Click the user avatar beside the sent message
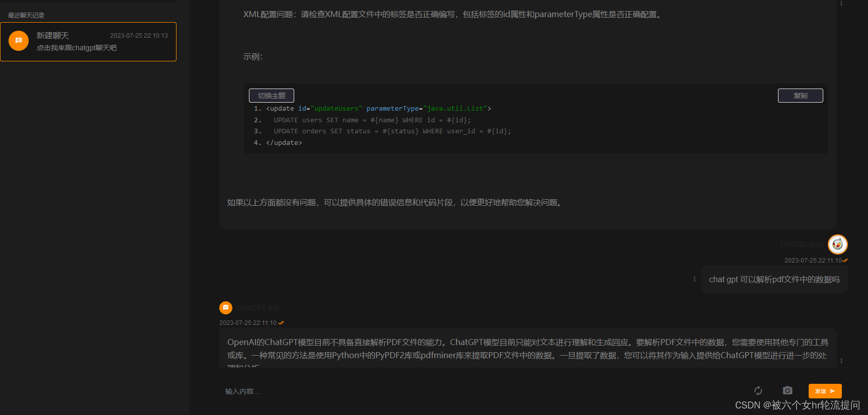Image resolution: width=868 pixels, height=415 pixels. click(x=838, y=244)
